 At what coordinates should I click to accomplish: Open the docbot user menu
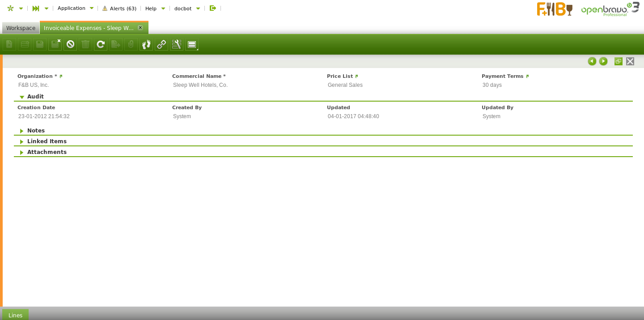click(187, 9)
